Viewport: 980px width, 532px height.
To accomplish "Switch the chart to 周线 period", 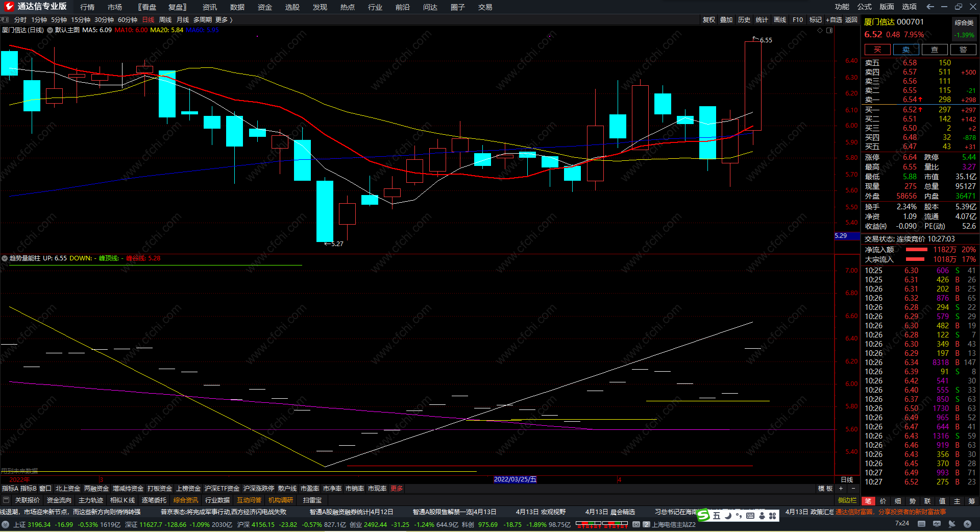I will pos(165,20).
